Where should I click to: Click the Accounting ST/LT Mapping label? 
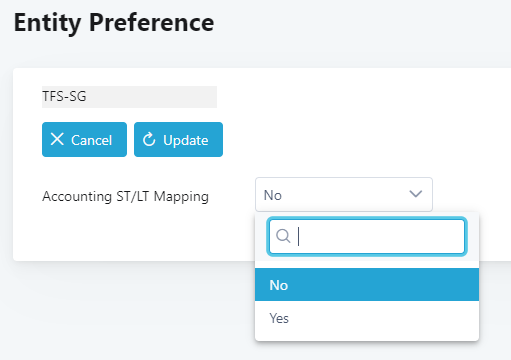[x=125, y=196]
